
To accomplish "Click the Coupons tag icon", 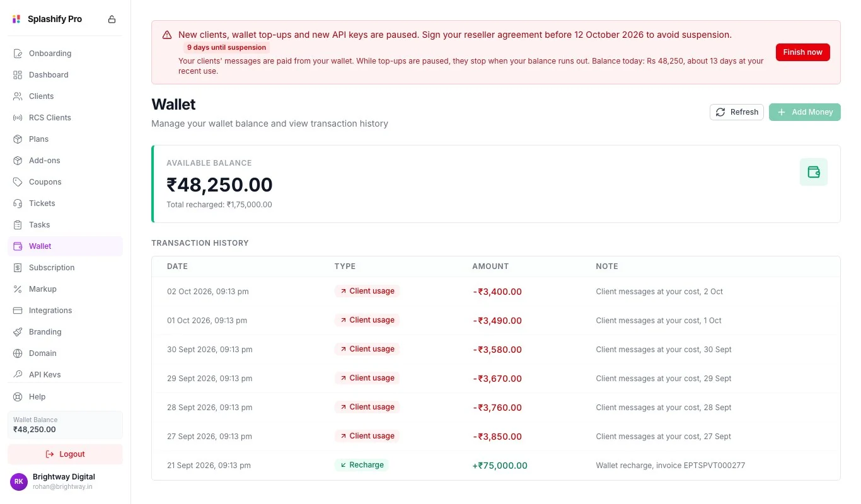I will tap(18, 182).
